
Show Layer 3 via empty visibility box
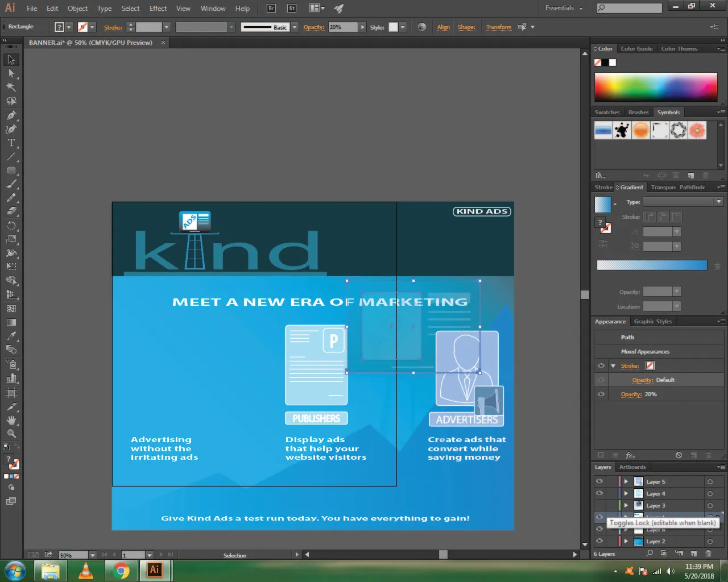[x=599, y=505]
